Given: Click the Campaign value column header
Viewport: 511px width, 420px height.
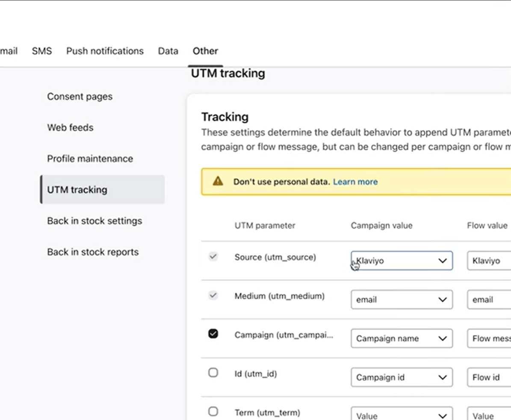Looking at the screenshot, I should (x=381, y=226).
